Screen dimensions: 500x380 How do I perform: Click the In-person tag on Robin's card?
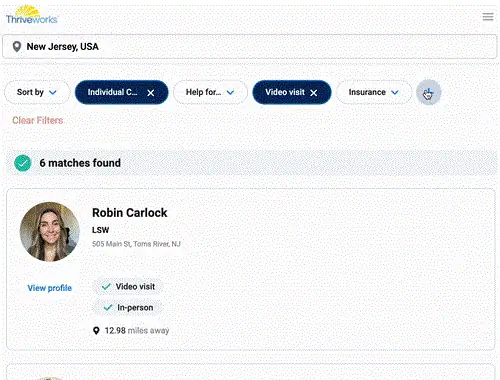coord(128,308)
